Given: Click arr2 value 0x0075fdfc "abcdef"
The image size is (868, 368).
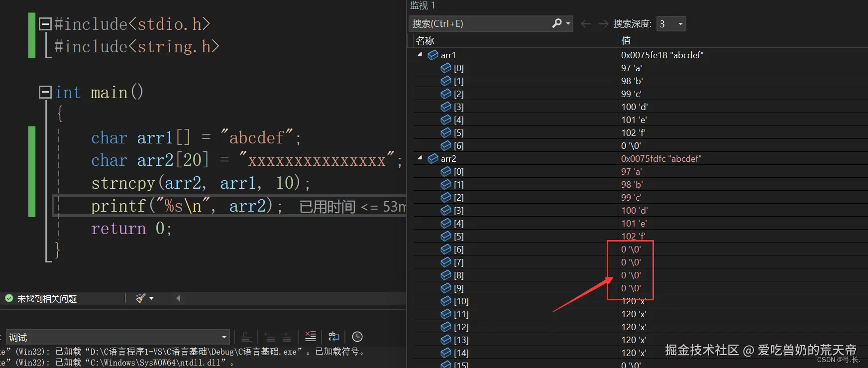Looking at the screenshot, I should click(x=661, y=158).
